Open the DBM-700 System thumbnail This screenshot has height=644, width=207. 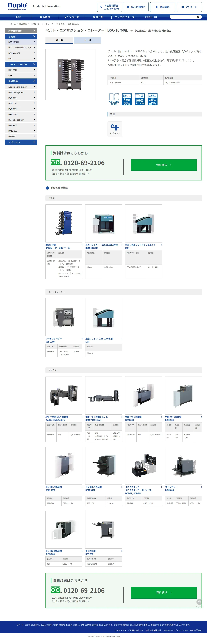click(x=103, y=395)
